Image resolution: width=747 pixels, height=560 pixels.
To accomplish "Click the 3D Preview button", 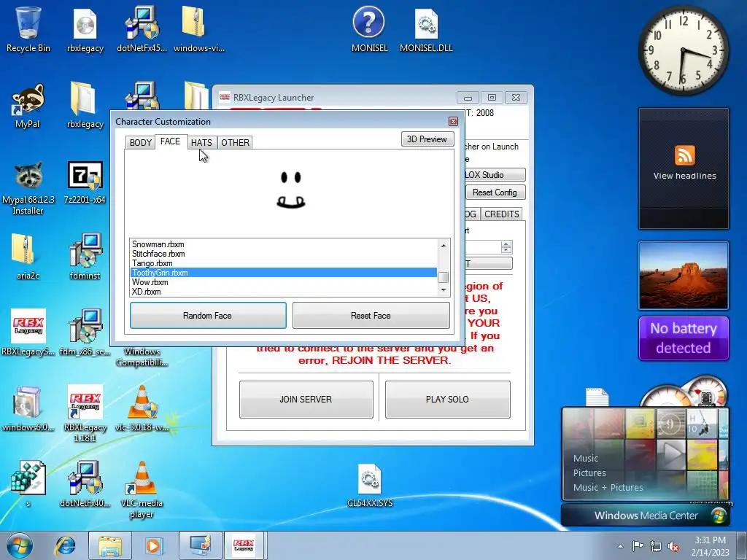I will click(427, 139).
